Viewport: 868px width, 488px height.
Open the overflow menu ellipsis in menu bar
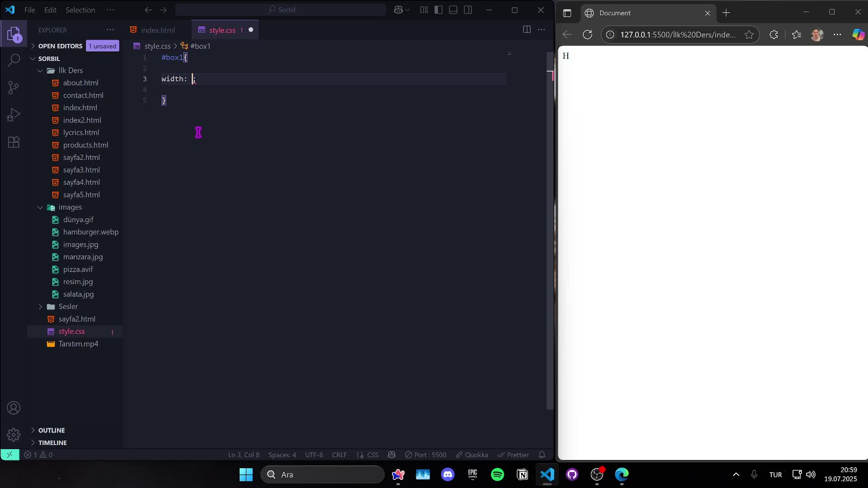tap(110, 9)
